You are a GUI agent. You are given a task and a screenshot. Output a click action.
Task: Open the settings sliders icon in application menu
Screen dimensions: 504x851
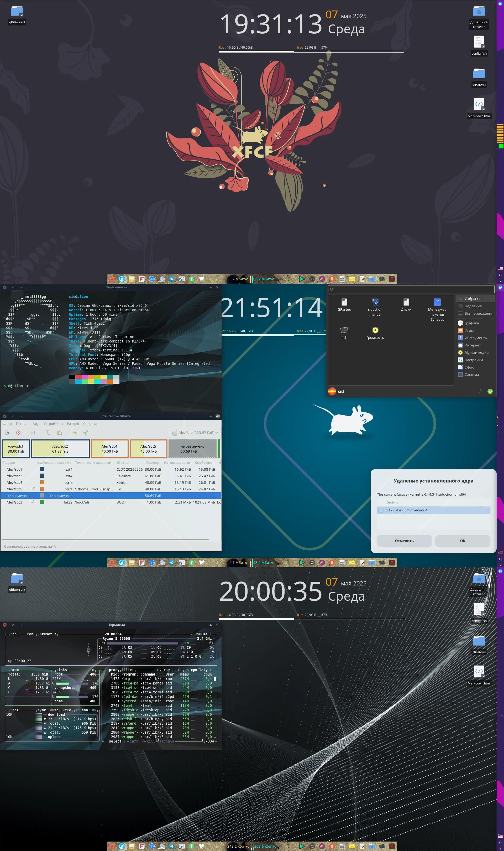(x=480, y=391)
